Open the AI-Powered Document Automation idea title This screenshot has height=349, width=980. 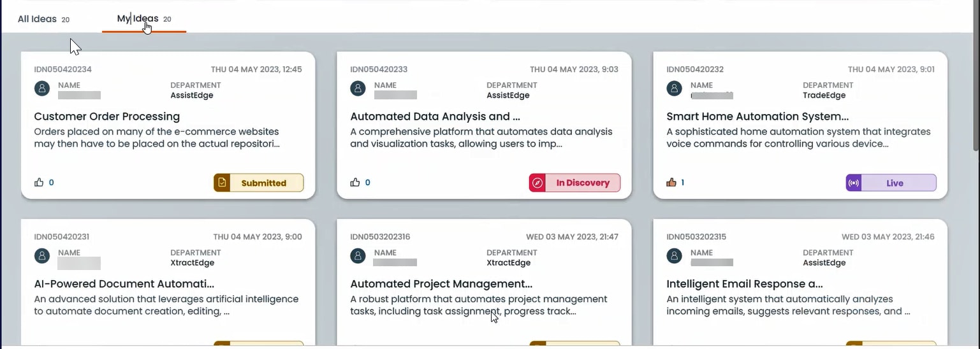pyautogui.click(x=124, y=284)
